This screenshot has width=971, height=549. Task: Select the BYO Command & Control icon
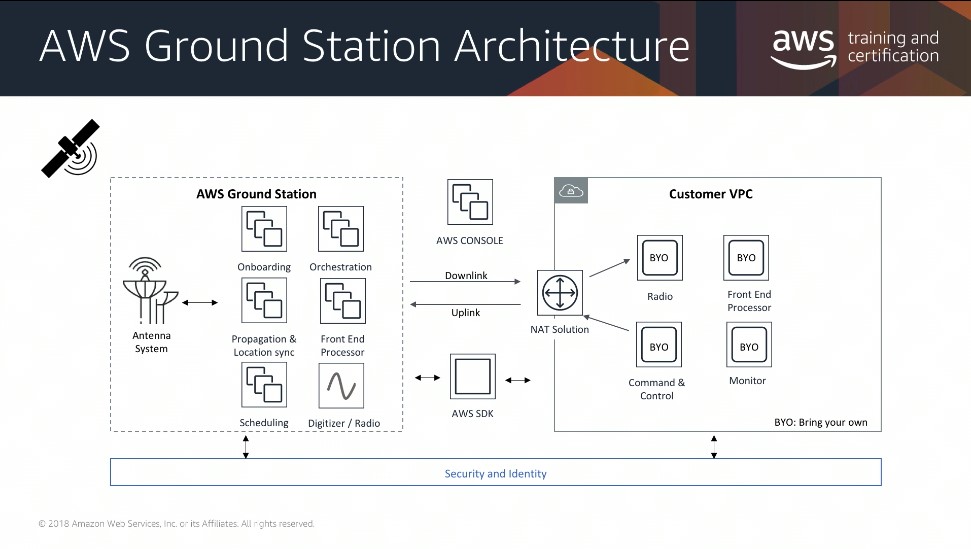659,345
